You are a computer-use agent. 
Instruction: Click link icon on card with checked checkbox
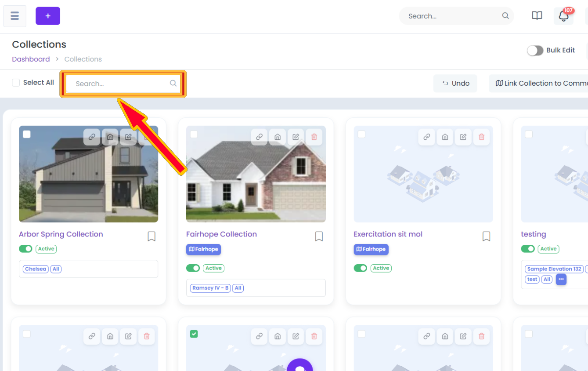(x=259, y=336)
